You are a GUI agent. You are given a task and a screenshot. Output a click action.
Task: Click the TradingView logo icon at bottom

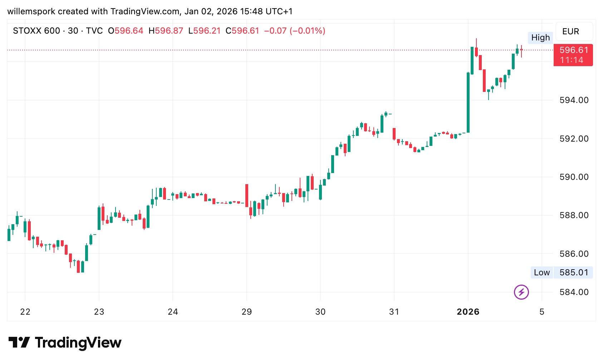click(x=19, y=342)
